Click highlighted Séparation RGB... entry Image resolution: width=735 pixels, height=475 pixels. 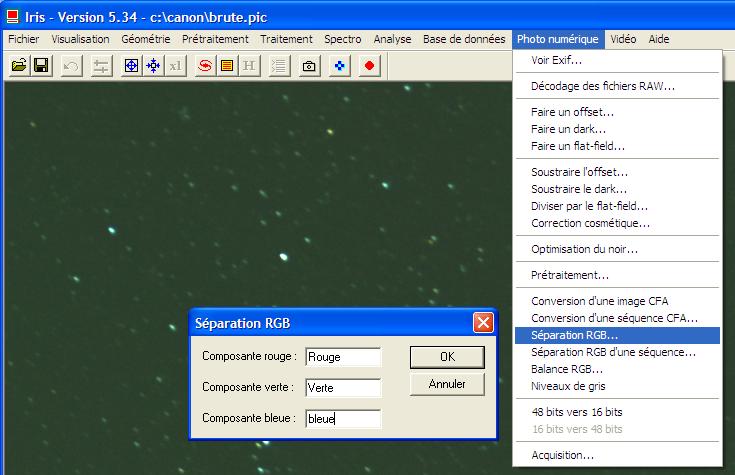(x=617, y=335)
